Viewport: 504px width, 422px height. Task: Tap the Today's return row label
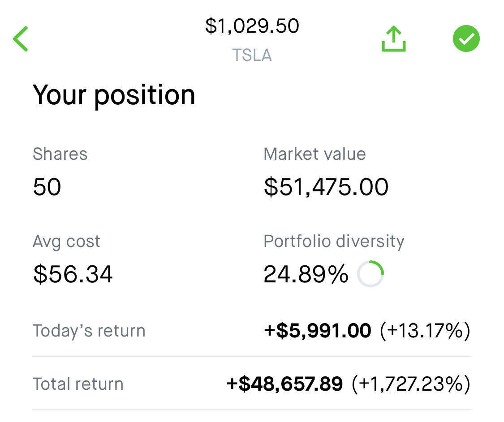[89, 330]
